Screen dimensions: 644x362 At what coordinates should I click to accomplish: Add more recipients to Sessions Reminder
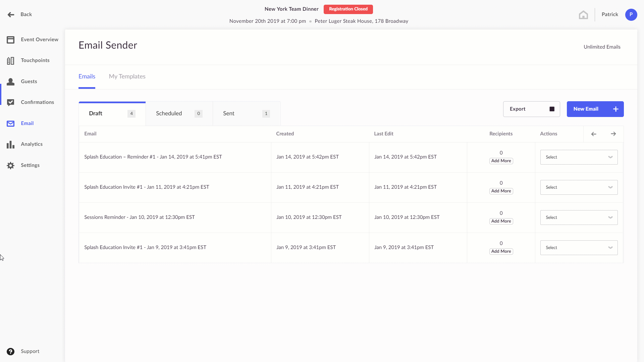(x=501, y=221)
